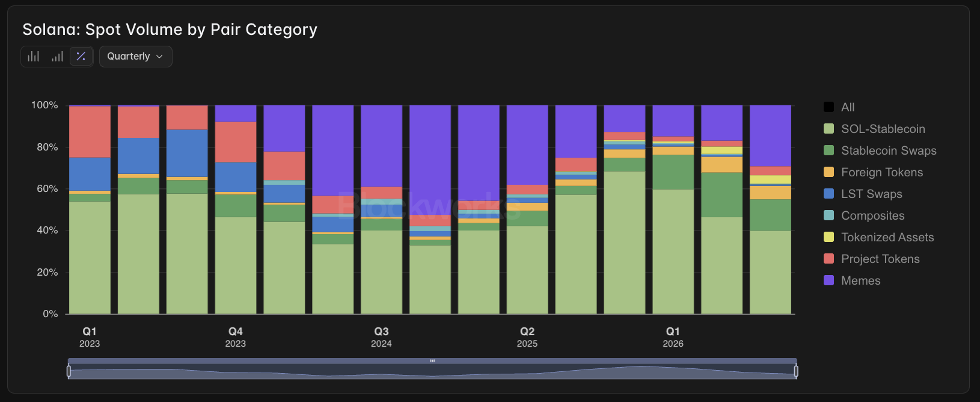
Task: Toggle the All legend entry
Action: point(839,107)
